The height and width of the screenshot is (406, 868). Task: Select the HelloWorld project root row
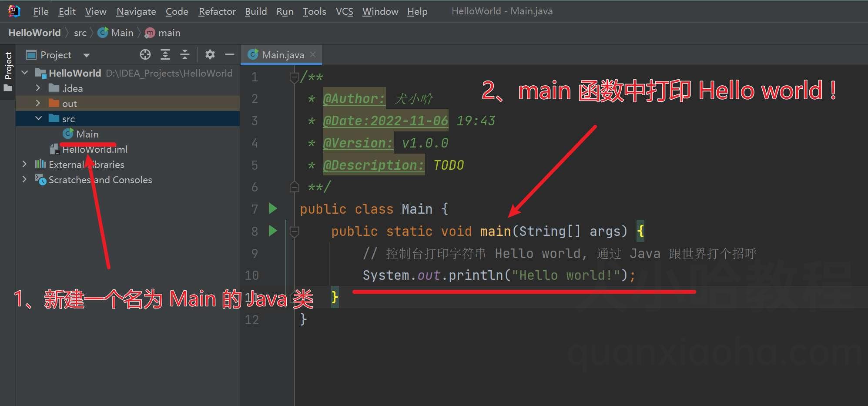[127, 73]
